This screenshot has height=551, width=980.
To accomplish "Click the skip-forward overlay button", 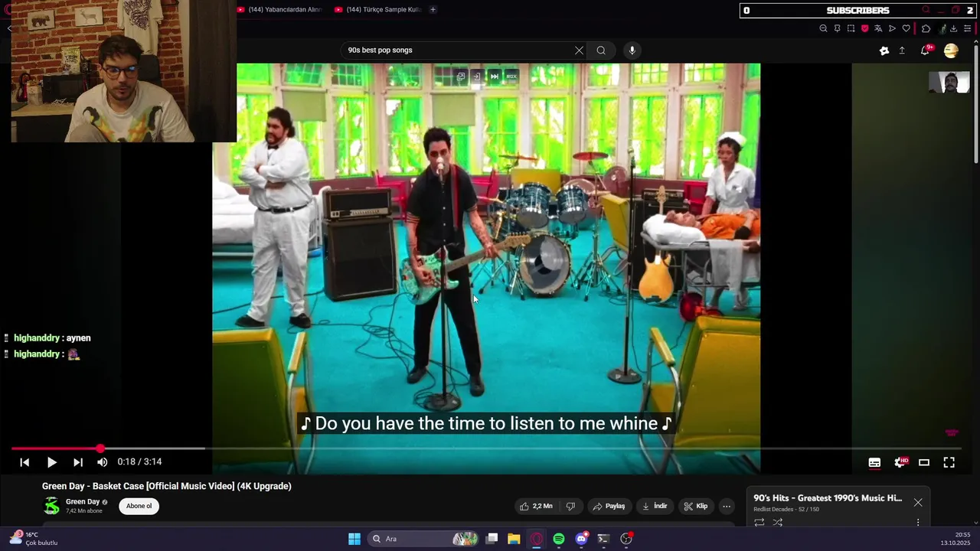I will 494,77.
